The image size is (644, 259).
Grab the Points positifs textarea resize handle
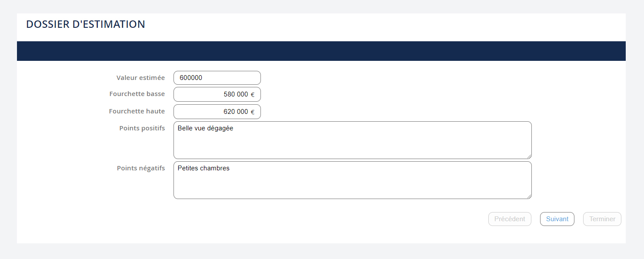pos(529,156)
